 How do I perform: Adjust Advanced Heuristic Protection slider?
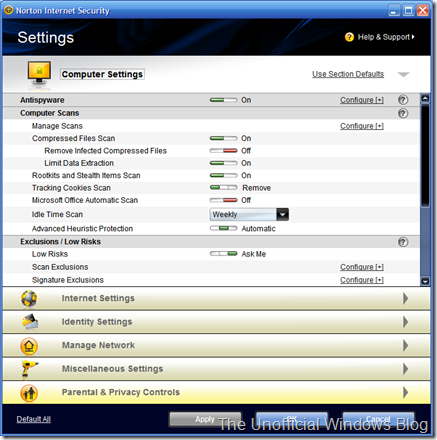tap(223, 228)
